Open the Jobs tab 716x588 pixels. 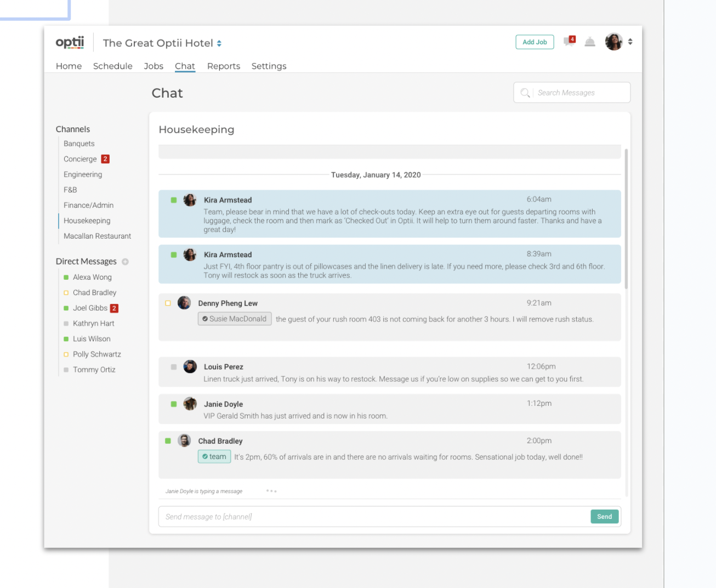click(x=154, y=66)
